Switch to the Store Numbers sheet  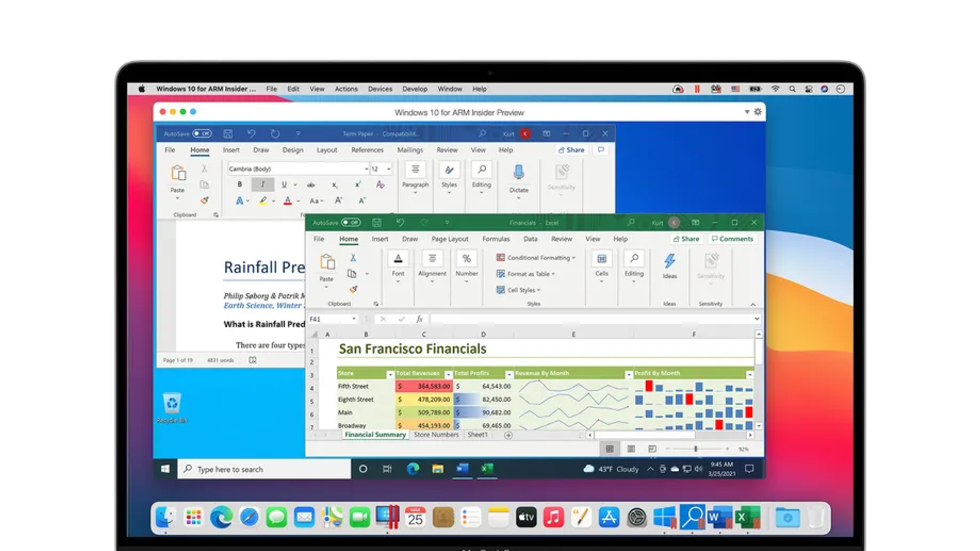pos(436,435)
